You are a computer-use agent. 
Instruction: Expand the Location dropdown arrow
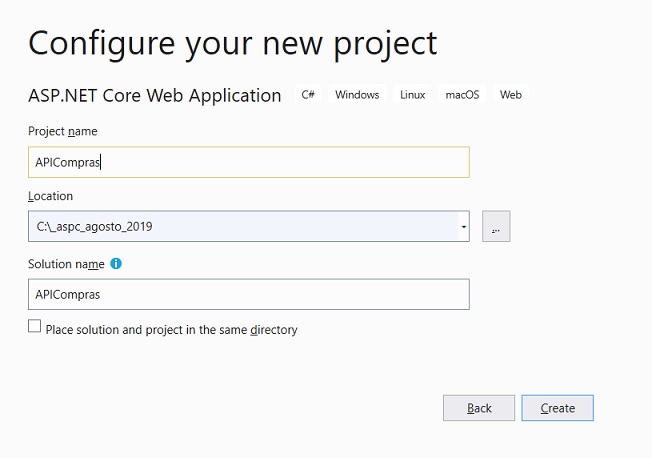pos(464,226)
